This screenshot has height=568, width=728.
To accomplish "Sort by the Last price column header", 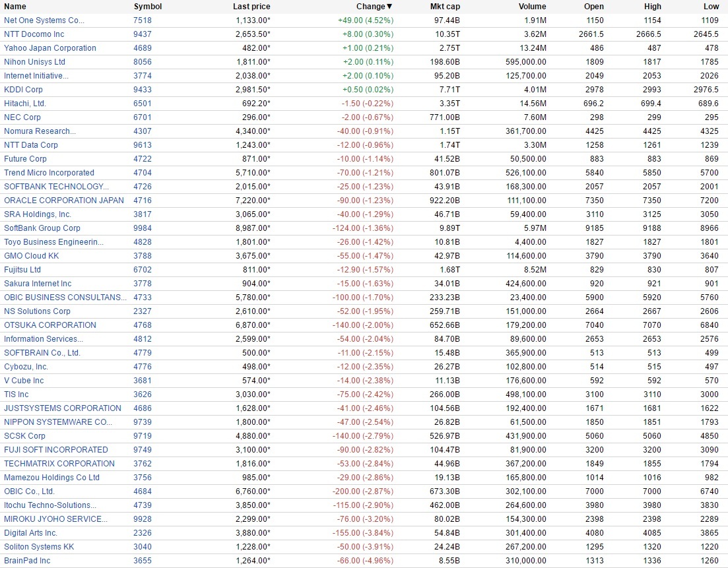I will point(251,7).
